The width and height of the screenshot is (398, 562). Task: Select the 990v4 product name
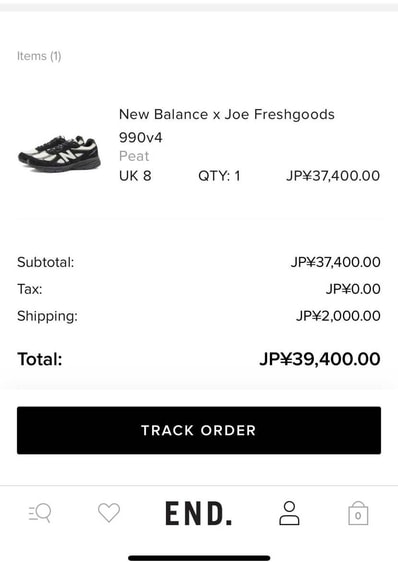tap(141, 137)
